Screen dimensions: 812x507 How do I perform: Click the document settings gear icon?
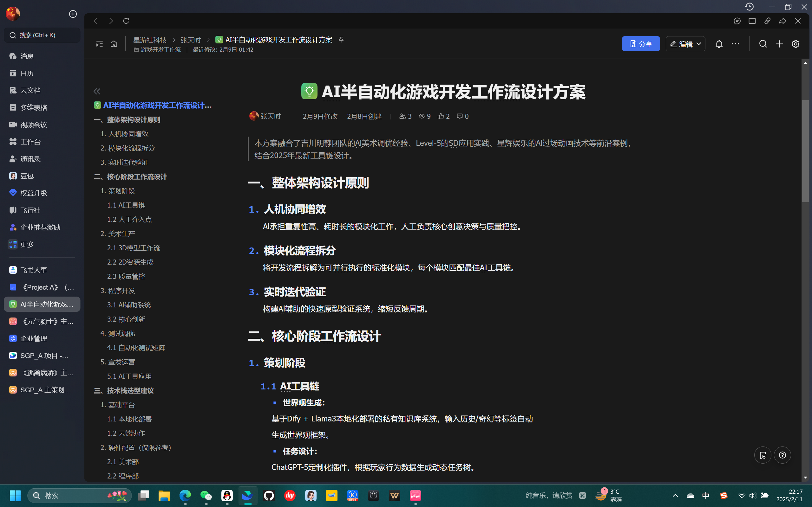795,44
